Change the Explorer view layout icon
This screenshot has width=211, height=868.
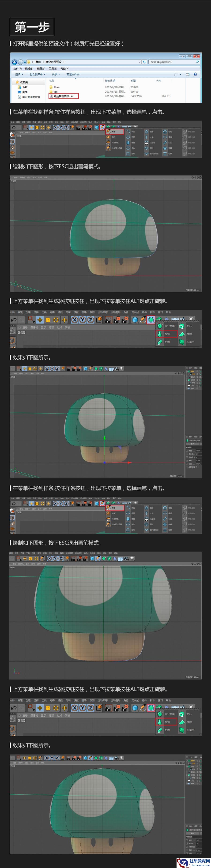tap(176, 75)
